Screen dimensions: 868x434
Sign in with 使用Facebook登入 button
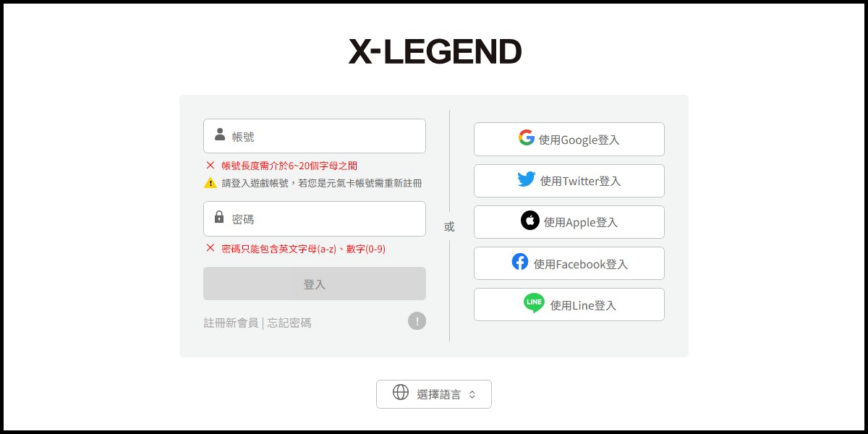point(569,263)
